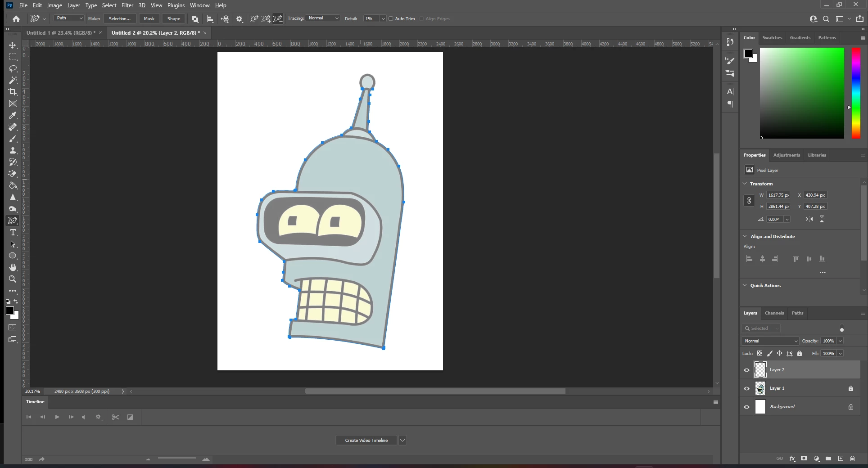Select the Eraser tool
868x468 pixels.
click(x=13, y=174)
